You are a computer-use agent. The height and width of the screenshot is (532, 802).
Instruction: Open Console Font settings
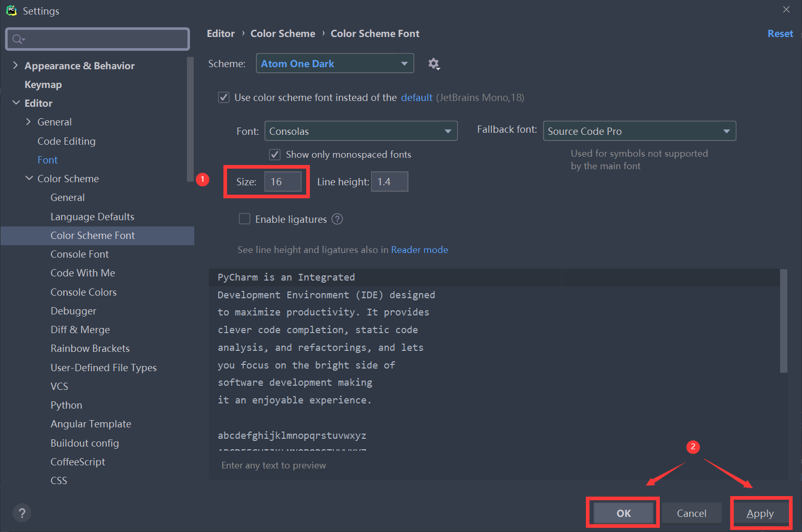click(80, 254)
